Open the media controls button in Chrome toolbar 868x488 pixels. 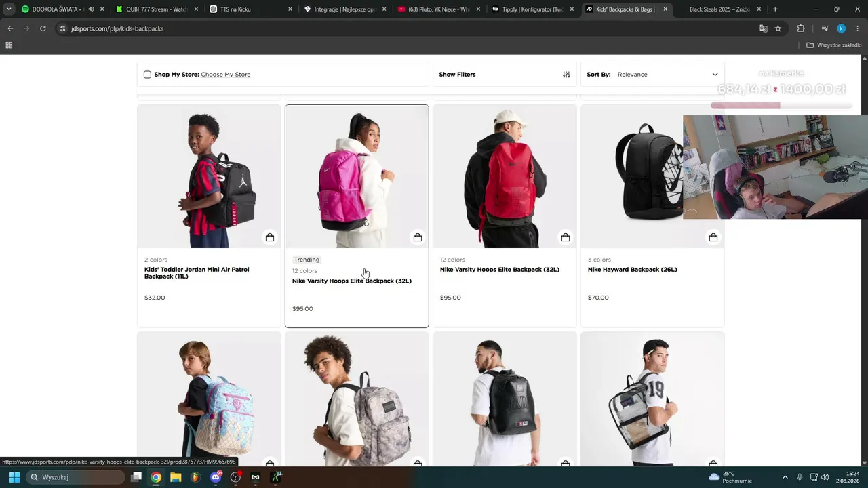825,28
